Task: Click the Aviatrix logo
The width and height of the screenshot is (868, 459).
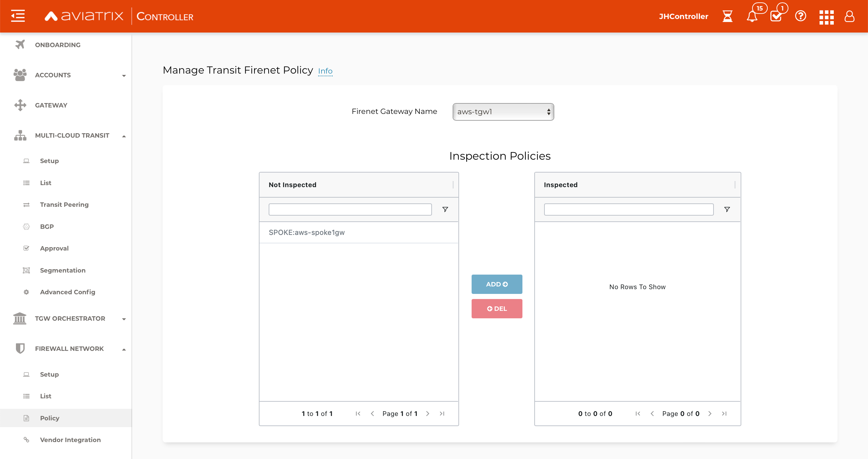Action: tap(84, 16)
